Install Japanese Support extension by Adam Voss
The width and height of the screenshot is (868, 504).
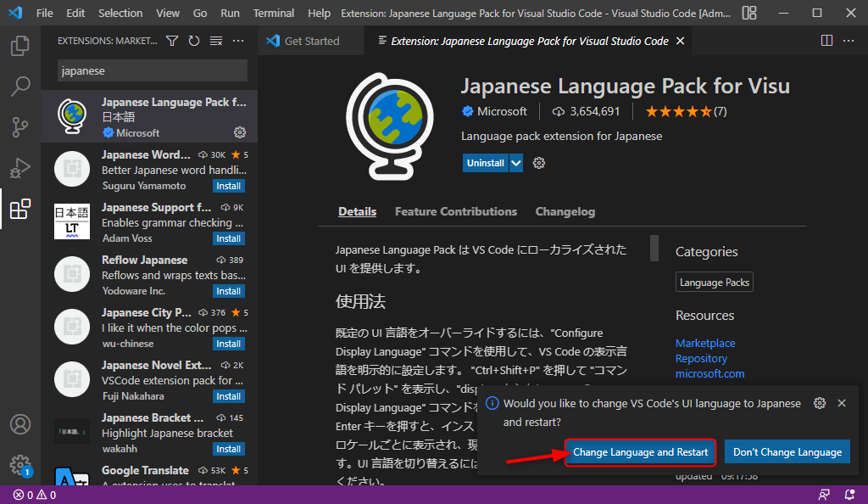(229, 238)
